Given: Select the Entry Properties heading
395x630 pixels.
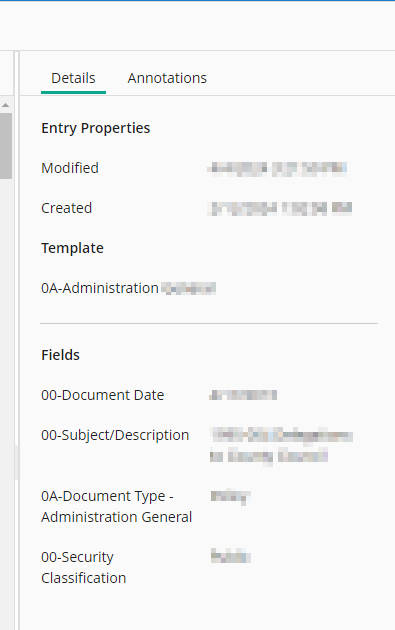Looking at the screenshot, I should pos(96,128).
